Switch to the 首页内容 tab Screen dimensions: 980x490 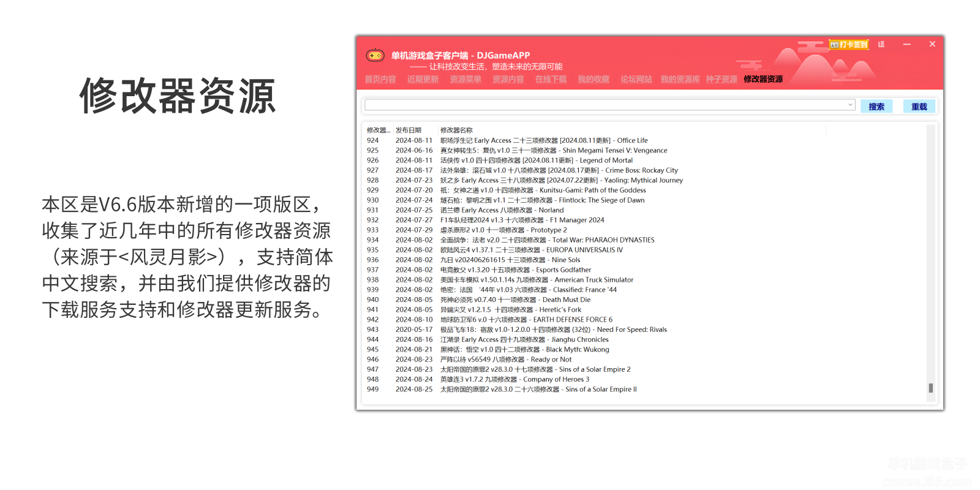coord(380,79)
